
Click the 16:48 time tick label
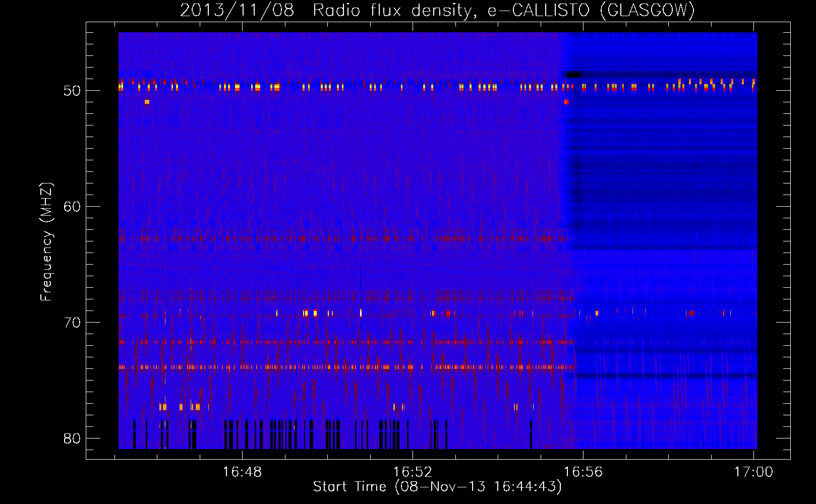coord(243,472)
